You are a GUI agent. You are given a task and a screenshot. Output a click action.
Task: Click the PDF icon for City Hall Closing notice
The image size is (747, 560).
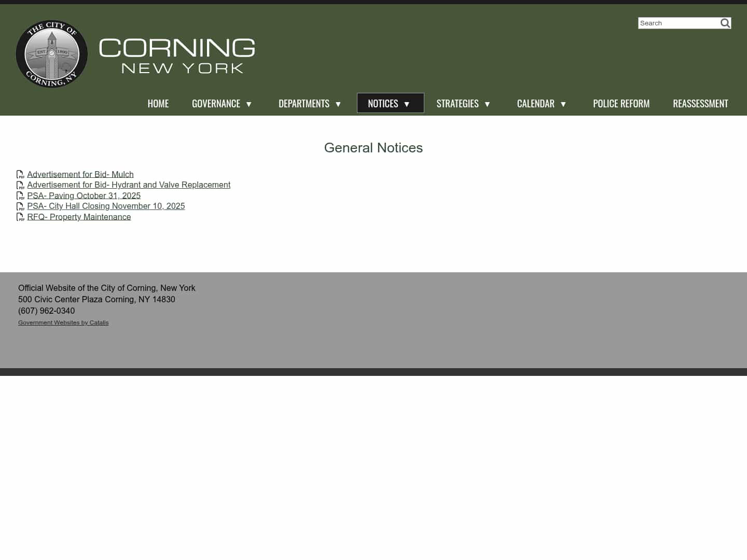click(x=21, y=206)
